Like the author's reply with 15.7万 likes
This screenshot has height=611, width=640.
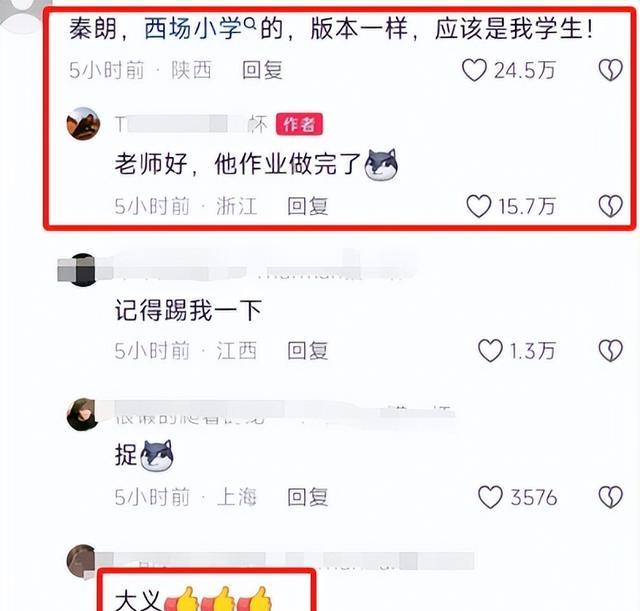478,206
